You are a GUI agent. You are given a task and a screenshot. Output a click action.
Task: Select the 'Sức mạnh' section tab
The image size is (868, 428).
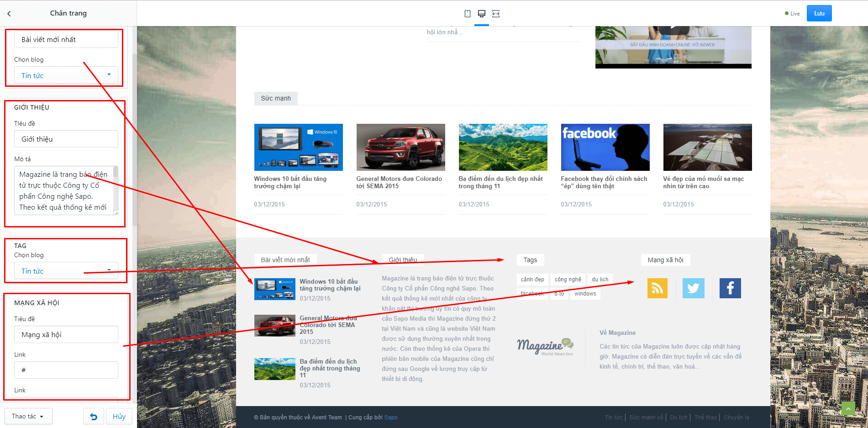click(276, 98)
